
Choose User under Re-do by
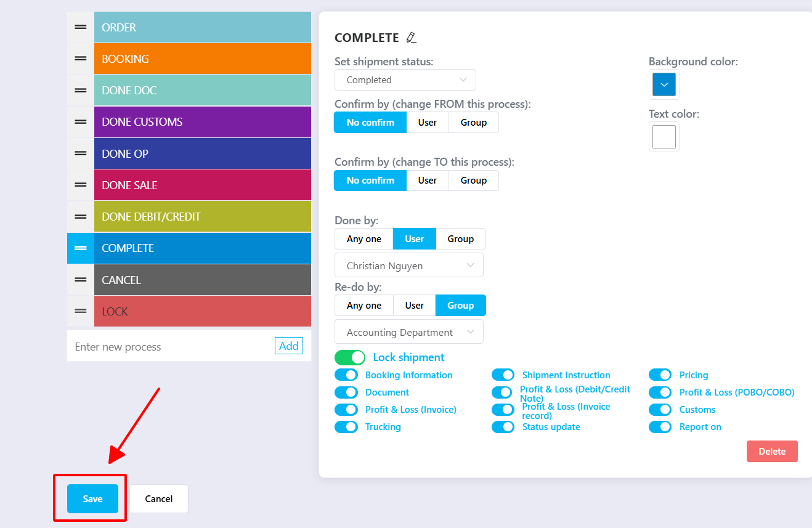pyautogui.click(x=415, y=305)
